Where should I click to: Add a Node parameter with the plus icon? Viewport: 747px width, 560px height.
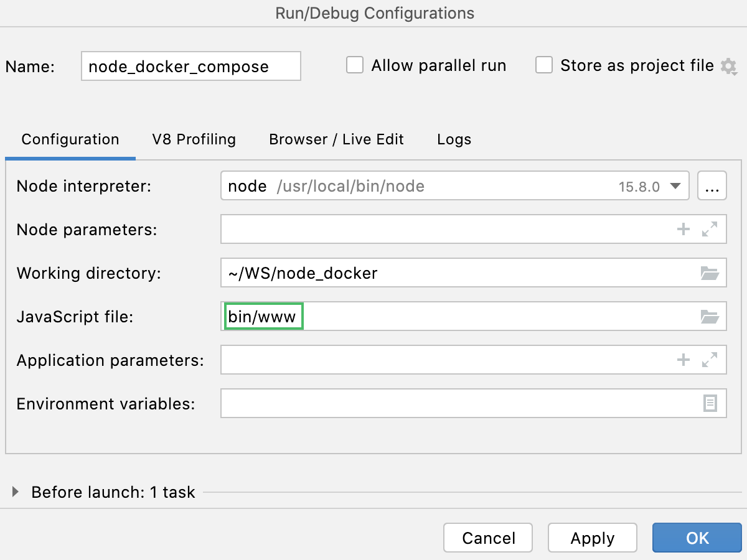(683, 229)
